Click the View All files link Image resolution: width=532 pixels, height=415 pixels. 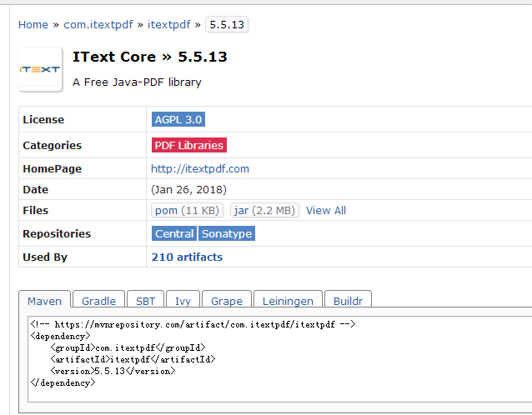(326, 211)
